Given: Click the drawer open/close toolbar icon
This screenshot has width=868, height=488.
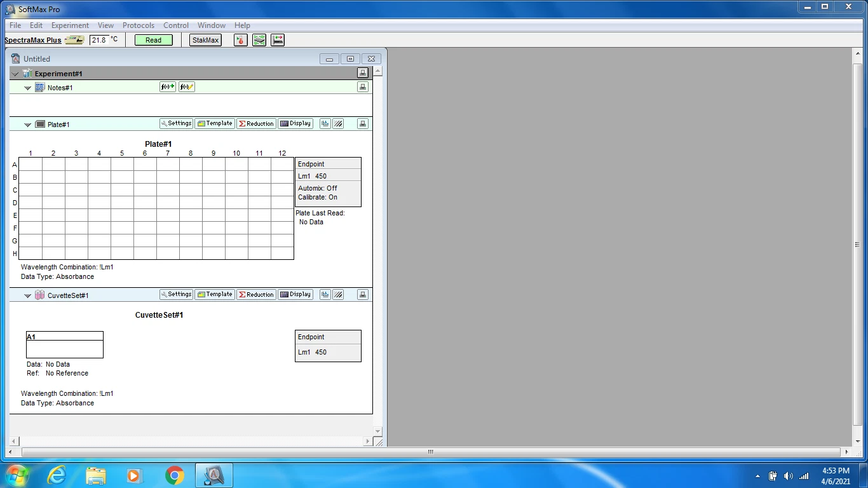Looking at the screenshot, I should click(278, 40).
